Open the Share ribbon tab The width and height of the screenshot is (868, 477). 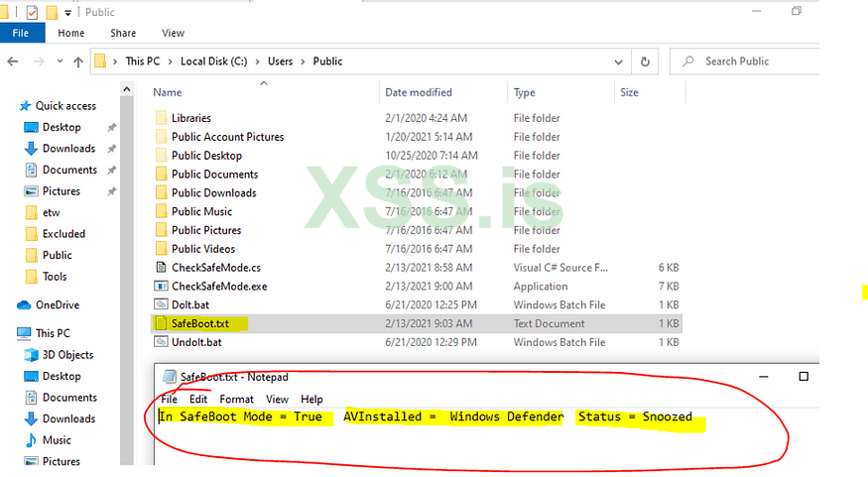(x=123, y=33)
